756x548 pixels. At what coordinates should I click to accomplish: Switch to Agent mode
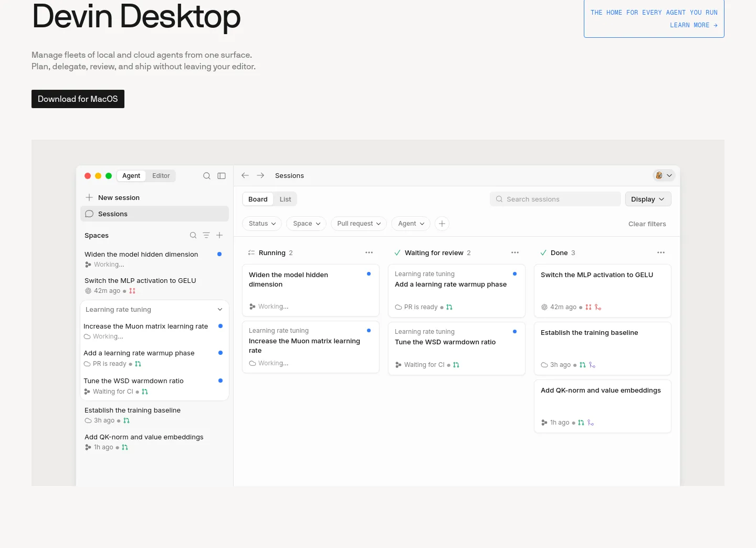pos(131,176)
